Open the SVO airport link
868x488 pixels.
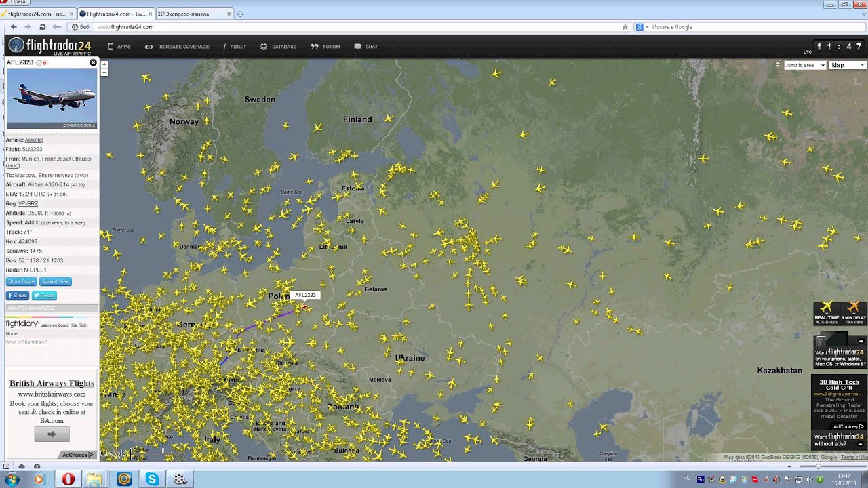pos(81,176)
